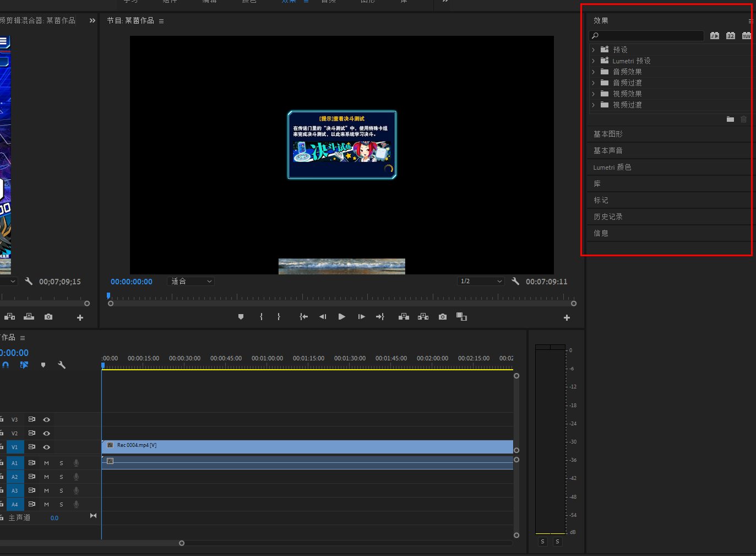
Task: Toggle sync lock on V2 track
Action: [x=31, y=433]
